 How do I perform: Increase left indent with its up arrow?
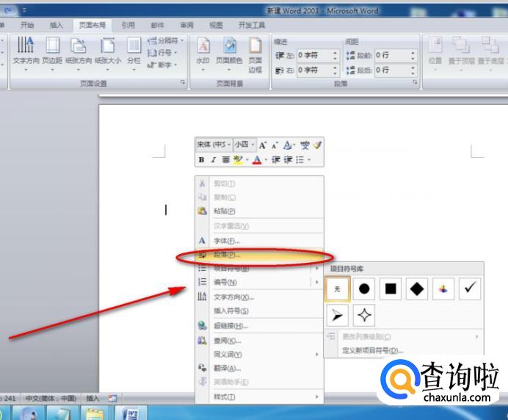point(335,52)
